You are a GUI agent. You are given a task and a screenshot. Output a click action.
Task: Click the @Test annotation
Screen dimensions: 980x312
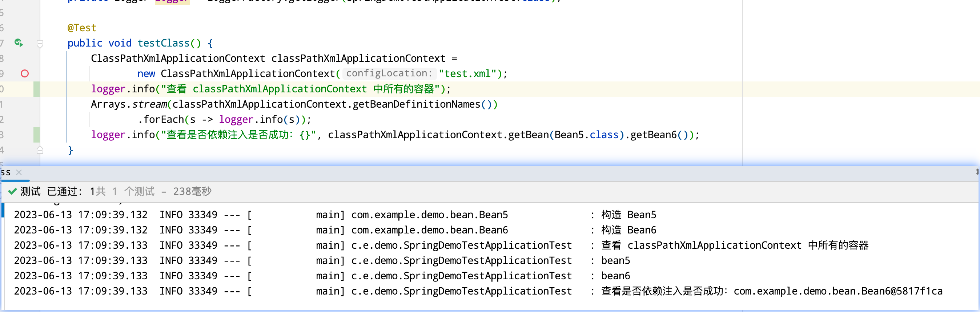(x=82, y=28)
